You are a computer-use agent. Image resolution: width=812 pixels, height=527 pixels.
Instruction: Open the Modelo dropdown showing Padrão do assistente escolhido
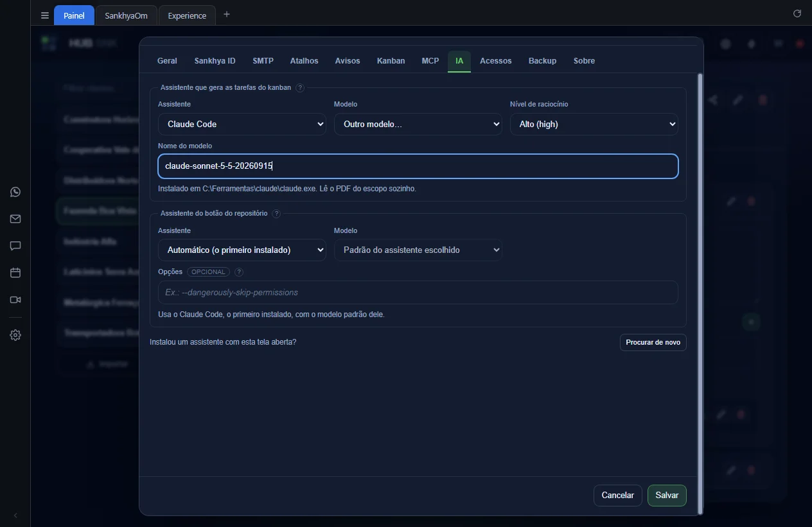(418, 250)
